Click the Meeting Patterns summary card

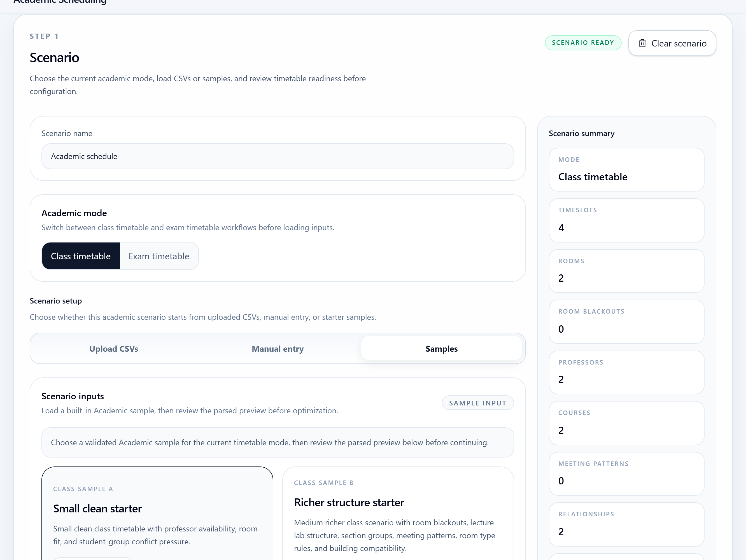point(626,474)
